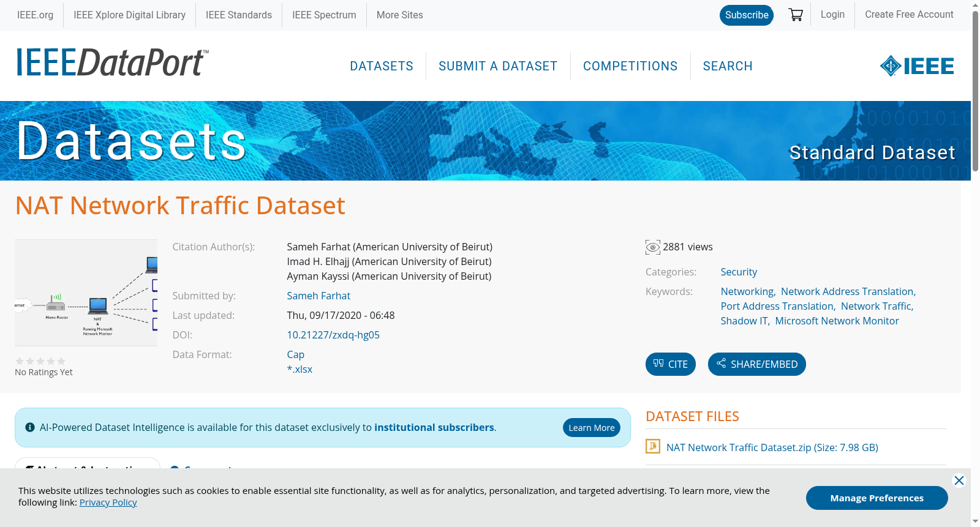
Task: Click the views eye icon
Action: point(653,247)
